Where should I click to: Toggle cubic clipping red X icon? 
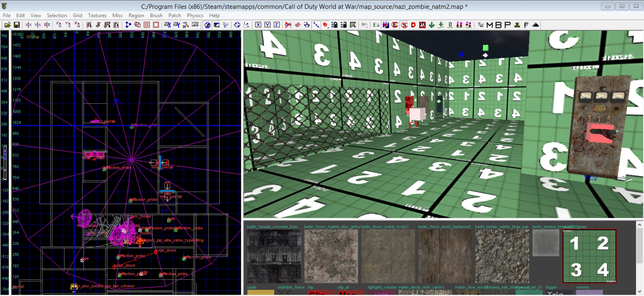click(x=288, y=25)
